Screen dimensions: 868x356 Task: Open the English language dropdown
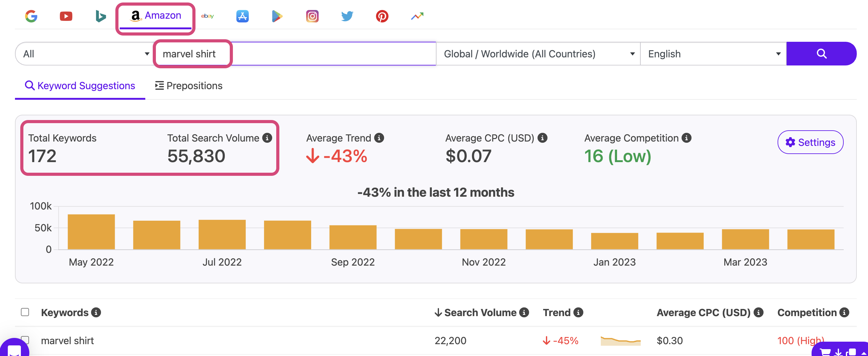coord(713,54)
